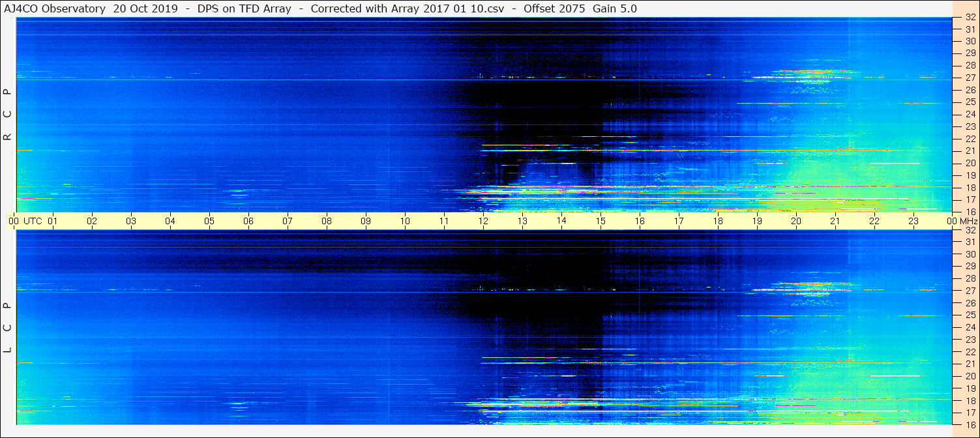
Task: Click the Gain 5.0 value in the header
Action: [615, 8]
